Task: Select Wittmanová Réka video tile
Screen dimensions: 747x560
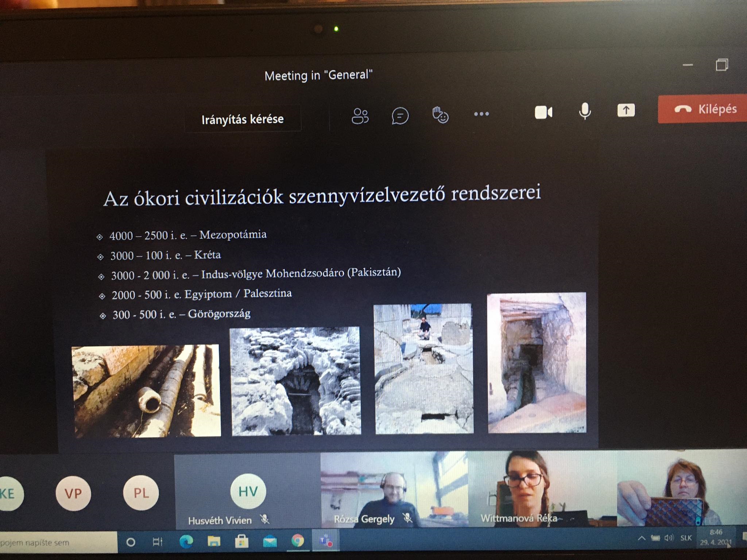Action: click(x=543, y=489)
